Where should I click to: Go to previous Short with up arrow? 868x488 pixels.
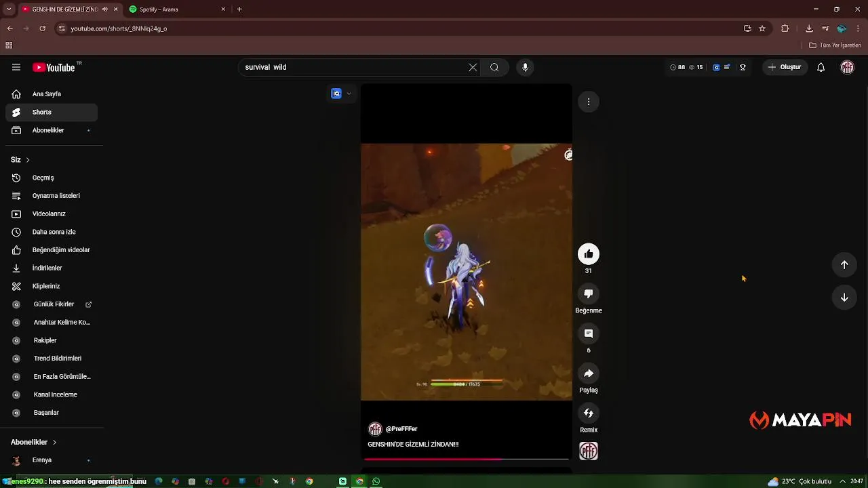pos(844,265)
